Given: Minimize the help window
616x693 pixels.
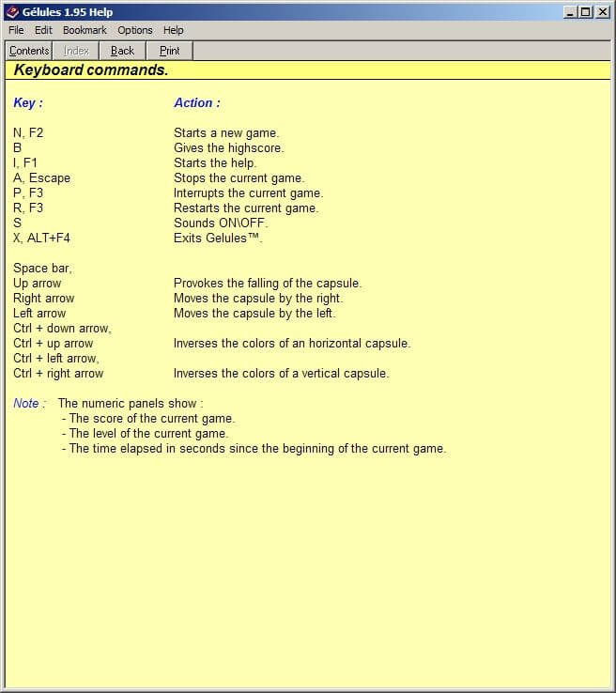Looking at the screenshot, I should click(x=570, y=12).
